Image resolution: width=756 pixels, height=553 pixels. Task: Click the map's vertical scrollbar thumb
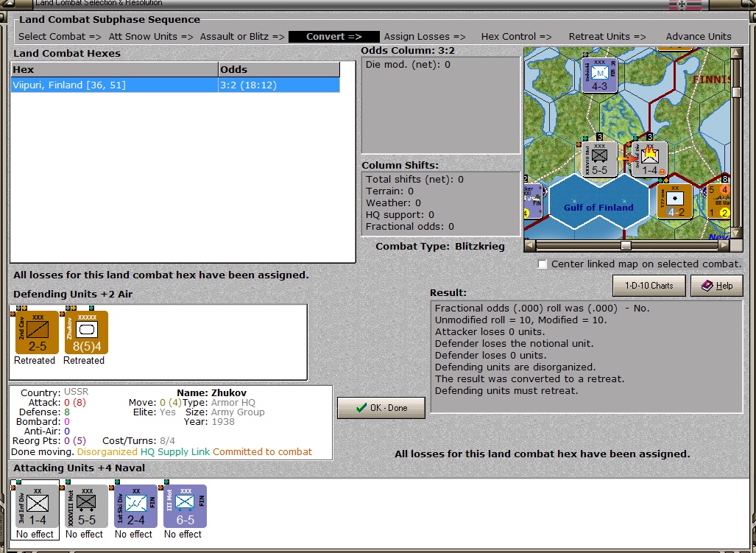click(735, 92)
